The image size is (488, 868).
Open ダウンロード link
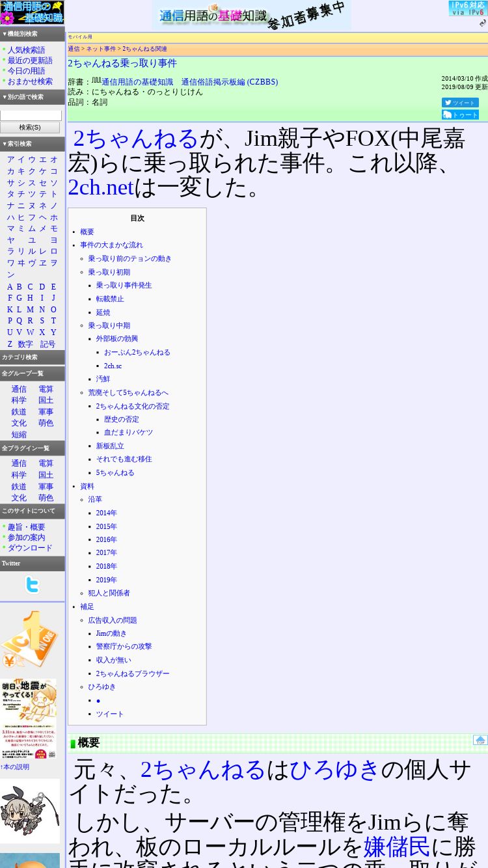(30, 548)
